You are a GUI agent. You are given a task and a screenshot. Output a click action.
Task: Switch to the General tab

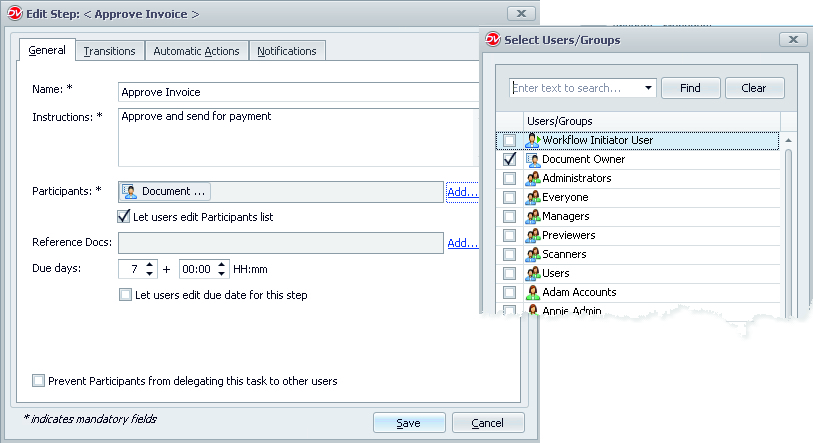pos(47,50)
